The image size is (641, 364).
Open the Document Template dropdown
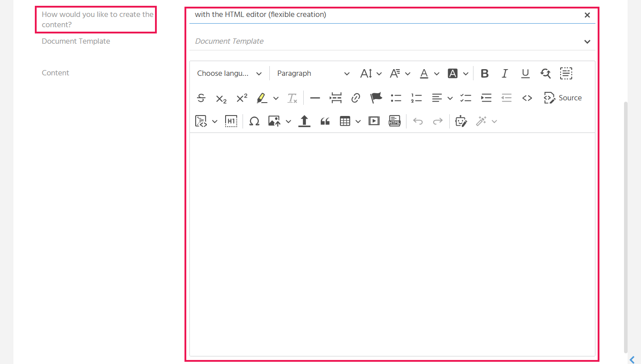[392, 41]
